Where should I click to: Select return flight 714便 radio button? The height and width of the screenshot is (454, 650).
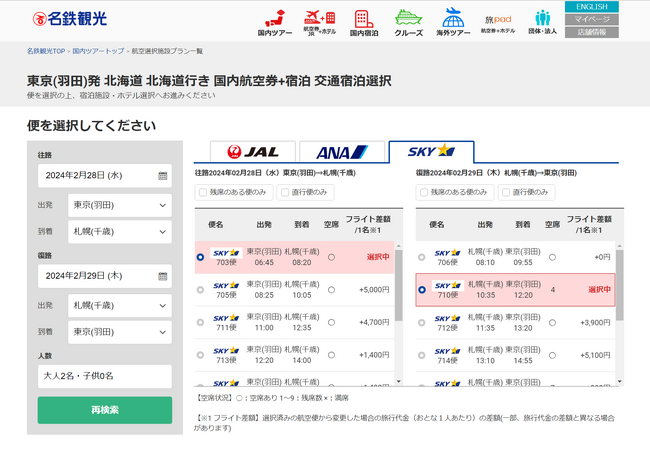coord(422,355)
